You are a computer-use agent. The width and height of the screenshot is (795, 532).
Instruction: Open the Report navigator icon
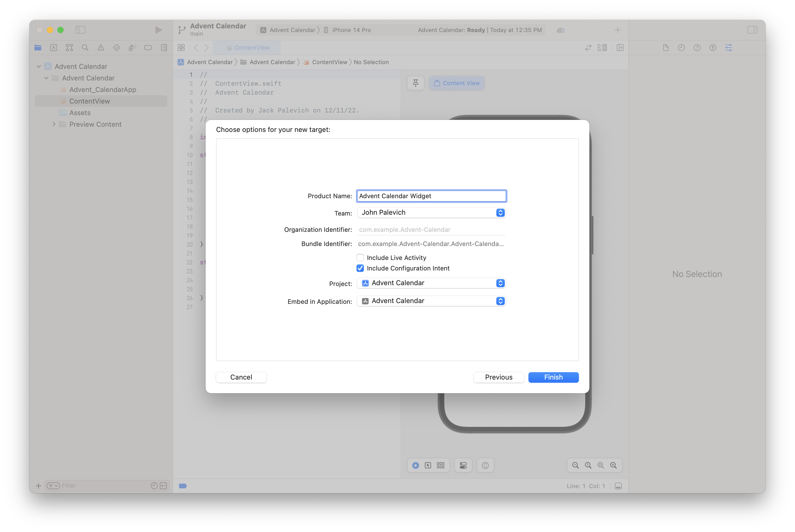(x=164, y=48)
